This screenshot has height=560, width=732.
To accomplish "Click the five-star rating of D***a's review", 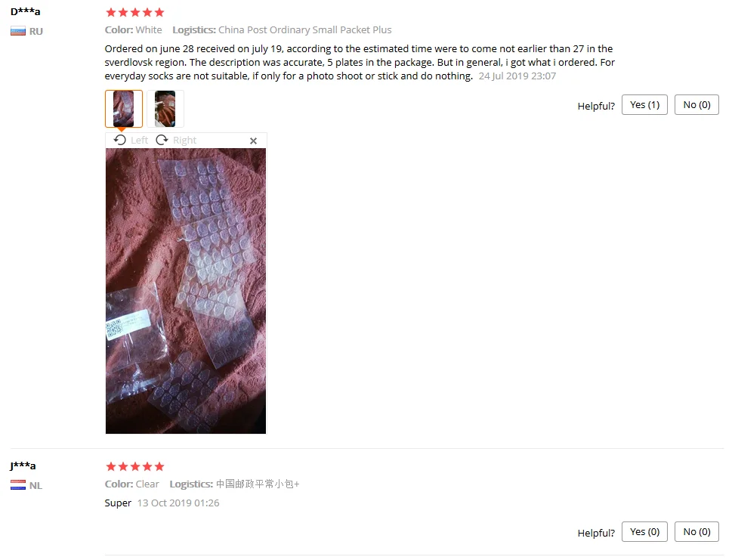I will click(135, 12).
